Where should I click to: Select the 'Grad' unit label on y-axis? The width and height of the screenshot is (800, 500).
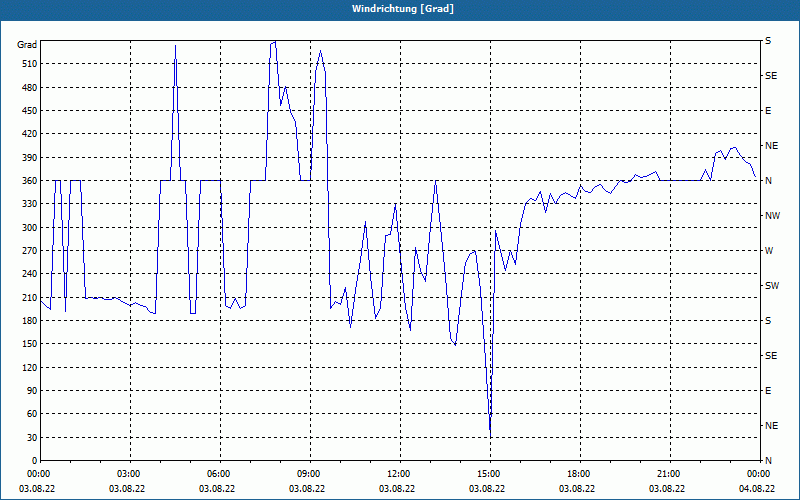[x=27, y=45]
